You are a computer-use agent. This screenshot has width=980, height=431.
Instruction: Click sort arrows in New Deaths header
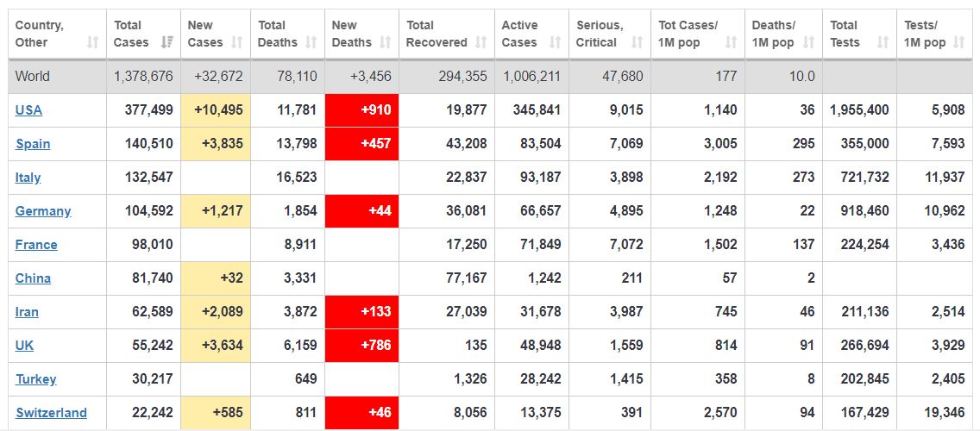(x=386, y=42)
